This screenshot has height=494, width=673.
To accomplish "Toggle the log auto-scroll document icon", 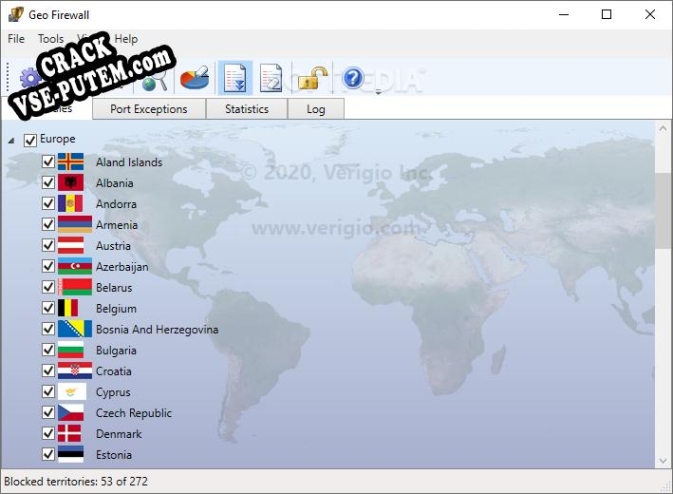I will pyautogui.click(x=235, y=78).
